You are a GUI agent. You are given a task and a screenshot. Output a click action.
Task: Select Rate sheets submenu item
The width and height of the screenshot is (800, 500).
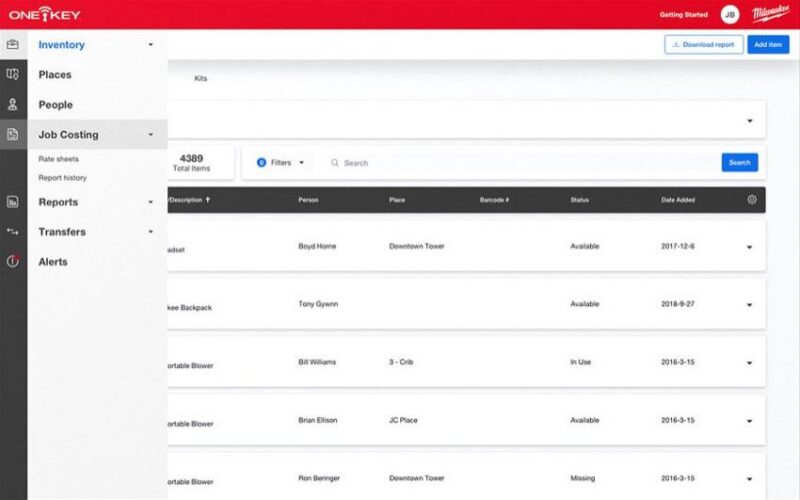[x=59, y=159]
